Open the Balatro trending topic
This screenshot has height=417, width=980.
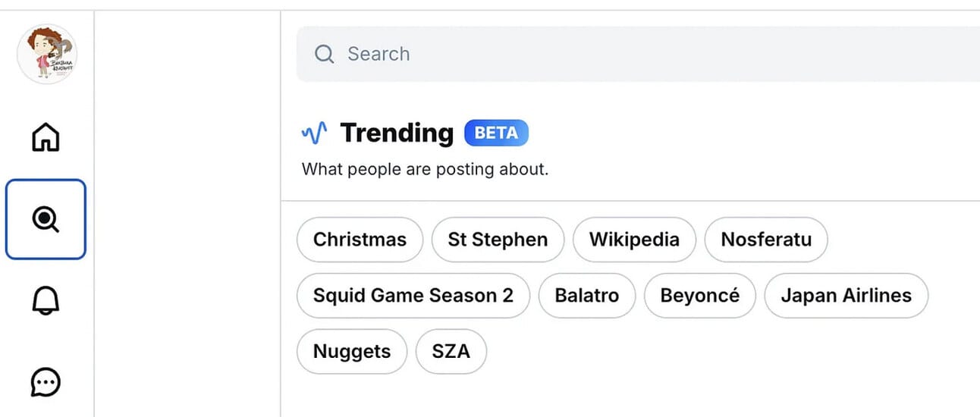tap(587, 295)
